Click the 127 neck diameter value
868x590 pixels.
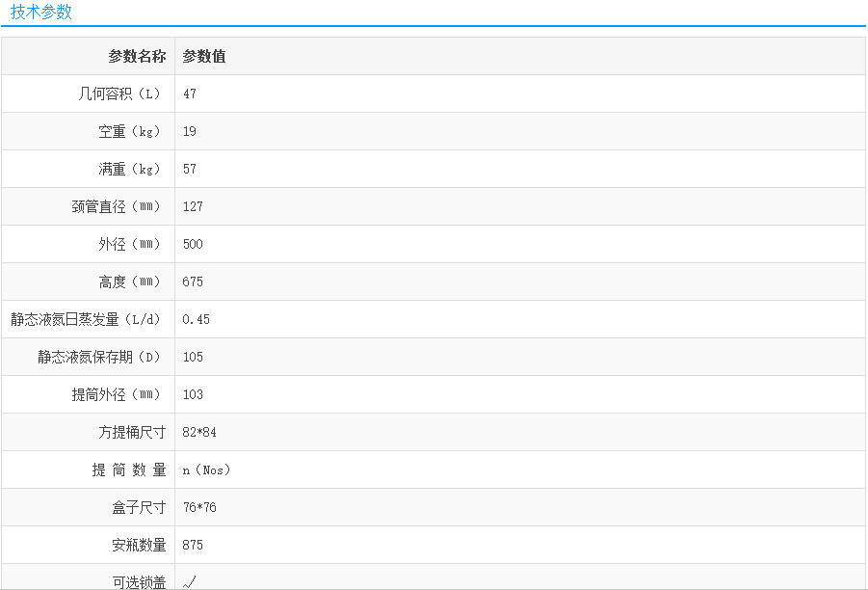click(193, 207)
